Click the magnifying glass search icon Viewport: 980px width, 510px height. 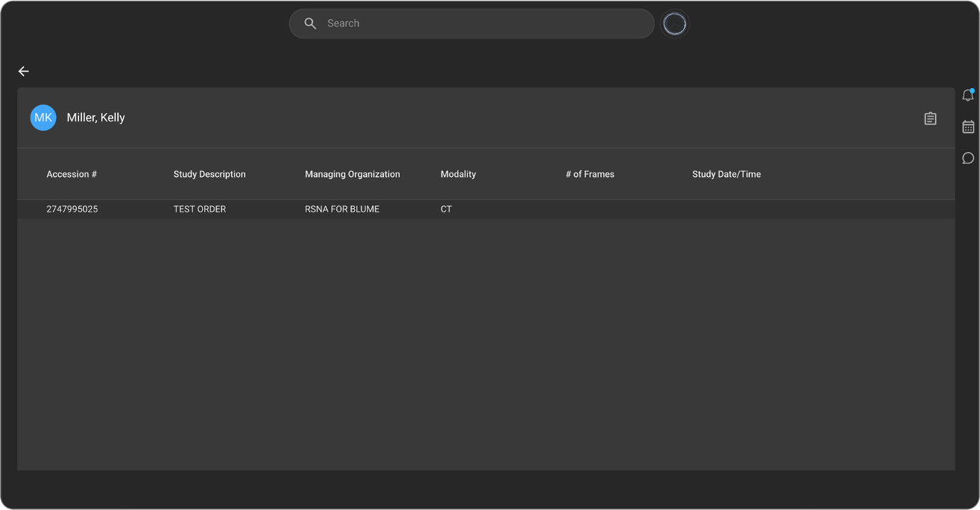tap(310, 23)
